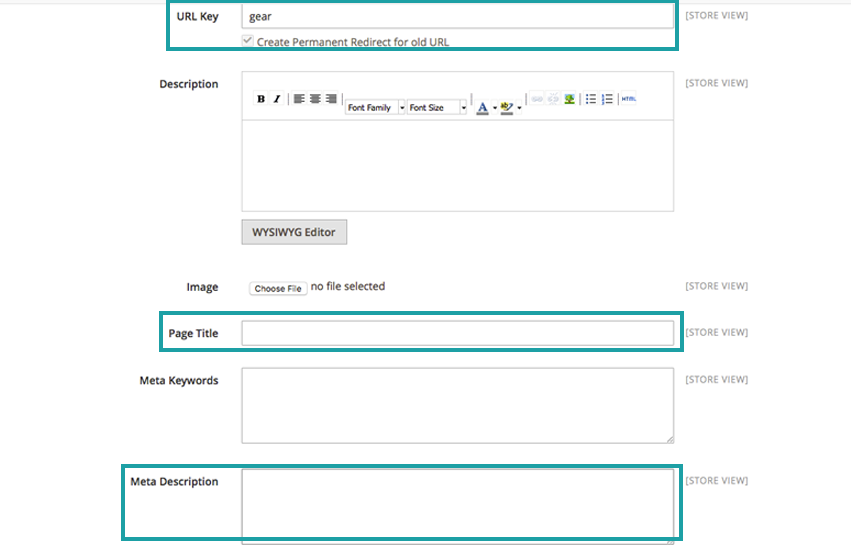Focus the Meta Description text area

tap(457, 504)
